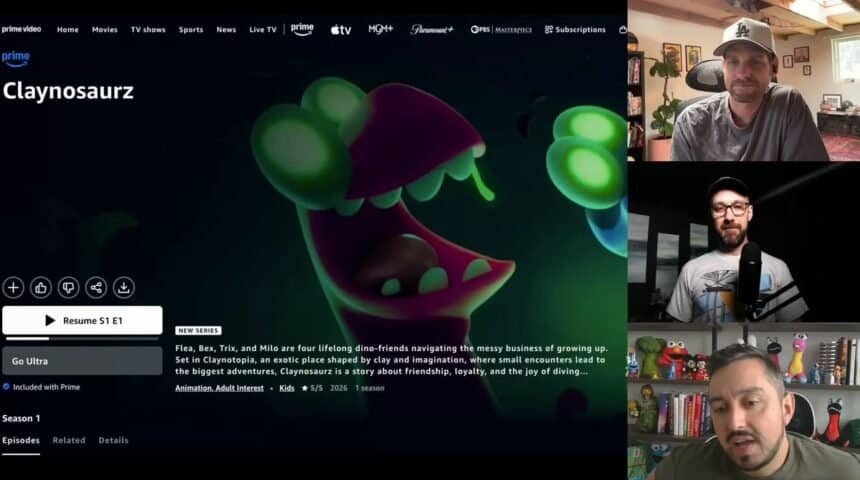Open Live TV in navigation bar
860x480 pixels.
pyautogui.click(x=263, y=30)
